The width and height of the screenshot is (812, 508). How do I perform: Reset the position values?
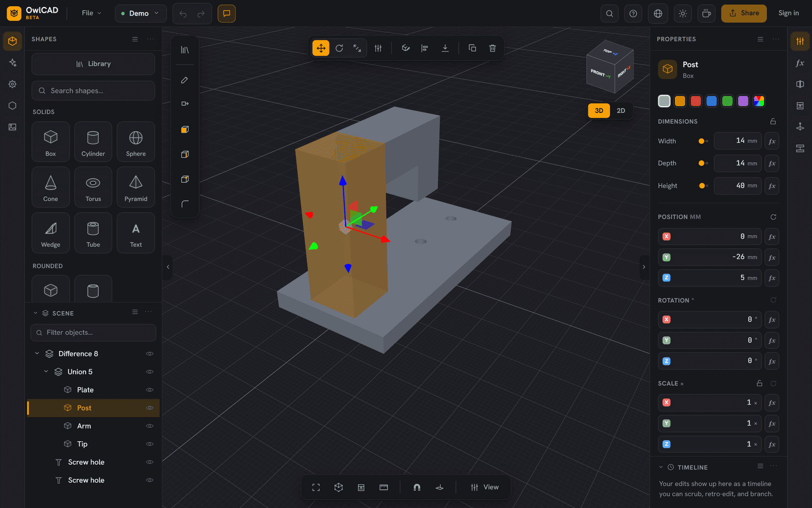click(773, 217)
